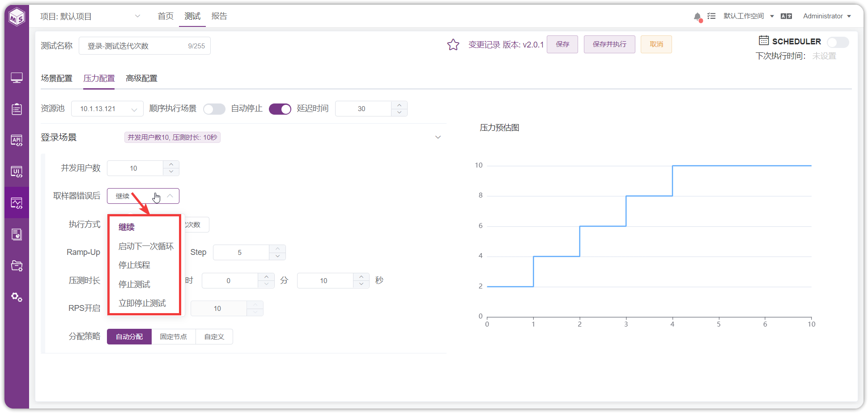This screenshot has width=868, height=413.
Task: Close the 取样器错误后 dropdown
Action: click(143, 196)
